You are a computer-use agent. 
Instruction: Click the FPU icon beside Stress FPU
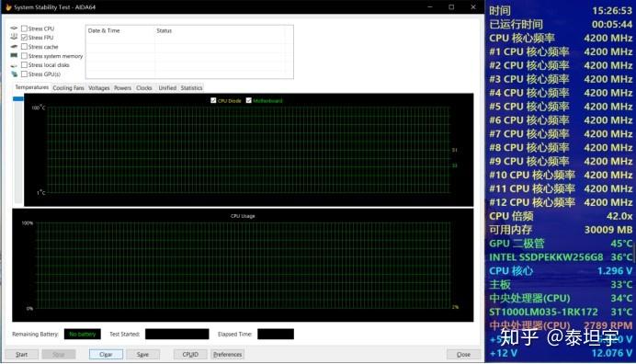14,37
